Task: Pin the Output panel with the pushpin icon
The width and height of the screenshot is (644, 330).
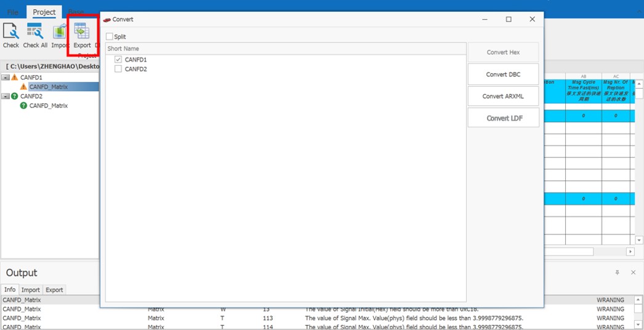Action: (x=618, y=272)
